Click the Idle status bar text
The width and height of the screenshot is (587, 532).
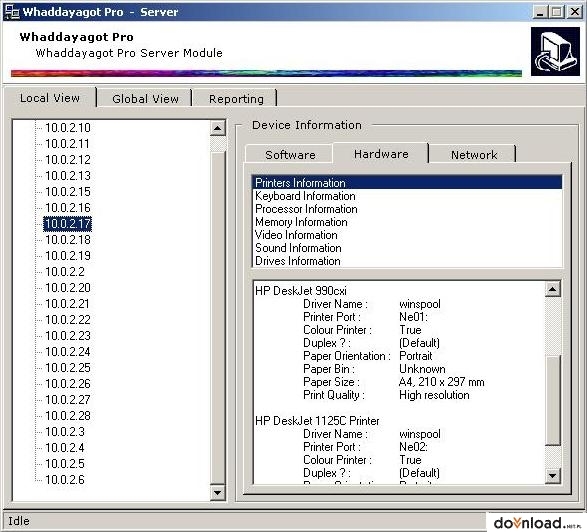point(19,521)
